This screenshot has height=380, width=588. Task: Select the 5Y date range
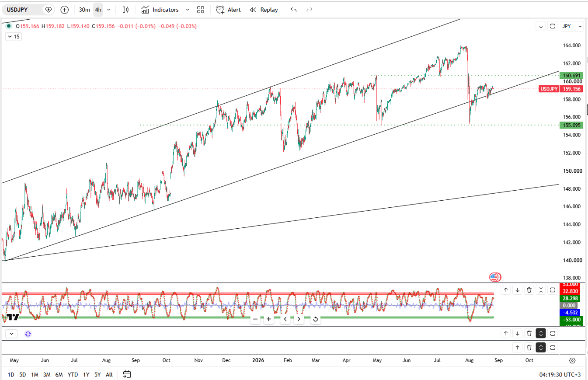pyautogui.click(x=97, y=375)
